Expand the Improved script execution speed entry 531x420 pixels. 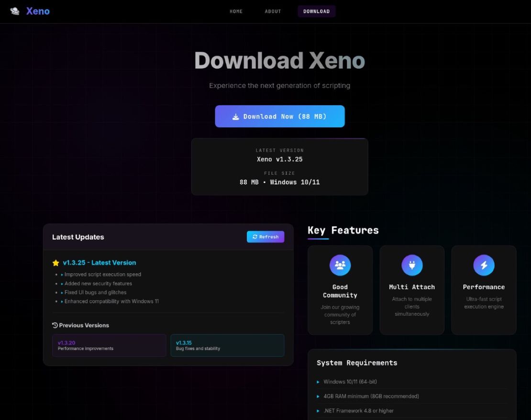pyautogui.click(x=102, y=274)
